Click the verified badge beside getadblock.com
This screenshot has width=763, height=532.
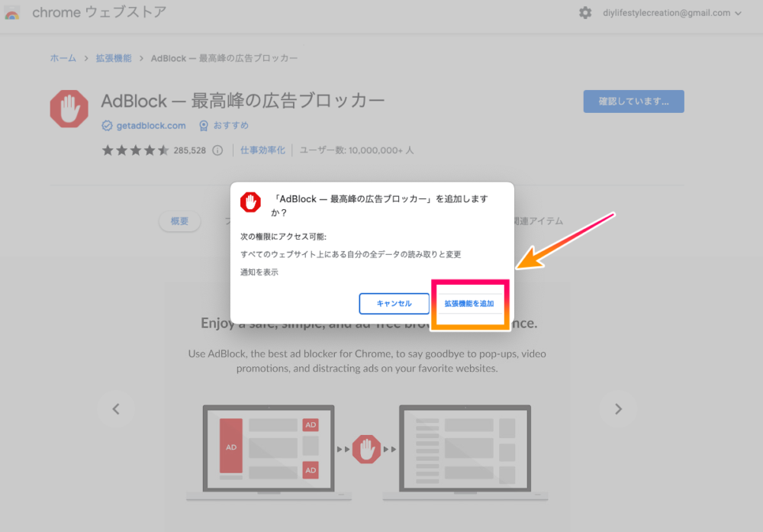click(x=107, y=126)
